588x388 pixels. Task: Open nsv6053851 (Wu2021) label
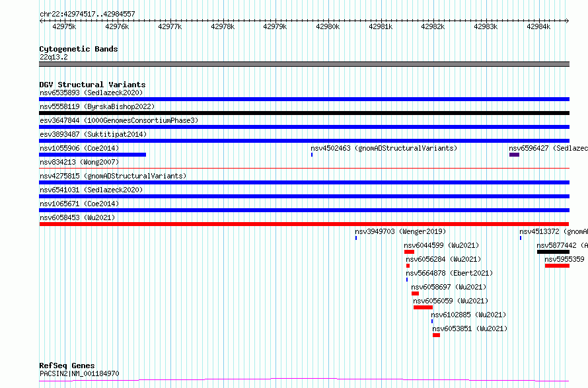point(470,329)
